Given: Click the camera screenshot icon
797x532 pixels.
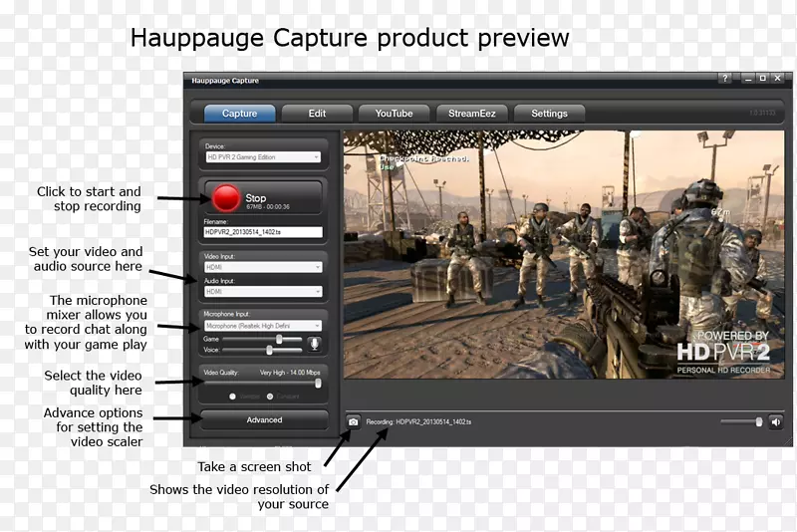Looking at the screenshot, I should 354,421.
